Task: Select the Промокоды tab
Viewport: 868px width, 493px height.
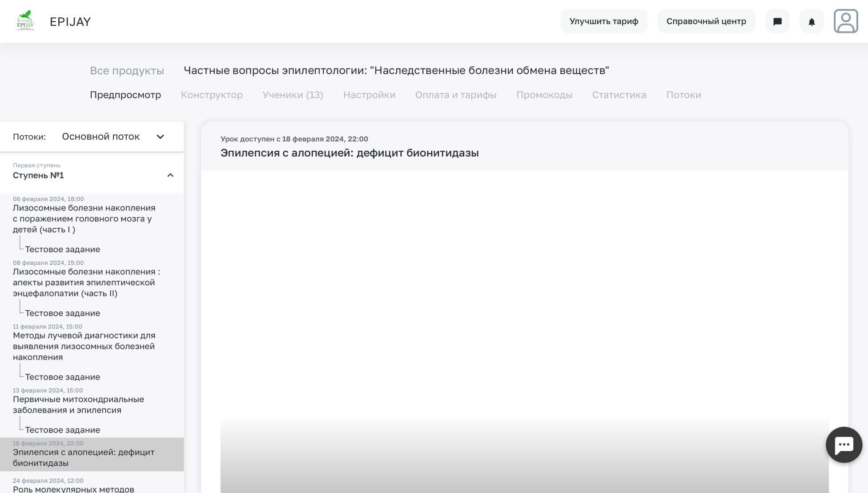Action: pos(544,95)
